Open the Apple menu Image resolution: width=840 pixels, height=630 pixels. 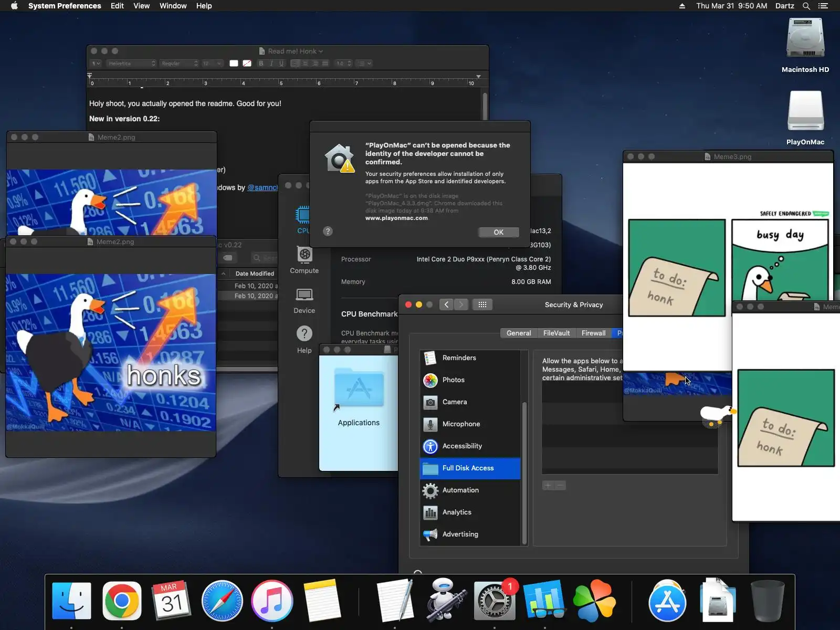coord(14,6)
